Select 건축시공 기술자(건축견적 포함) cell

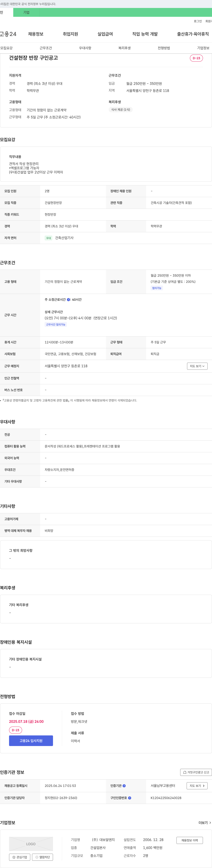click(171, 203)
